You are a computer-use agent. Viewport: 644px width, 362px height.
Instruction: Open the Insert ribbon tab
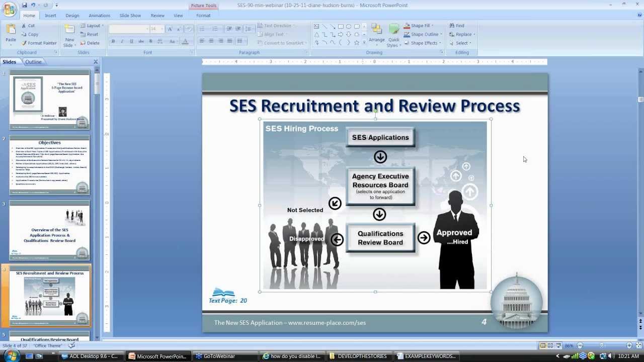50,16
